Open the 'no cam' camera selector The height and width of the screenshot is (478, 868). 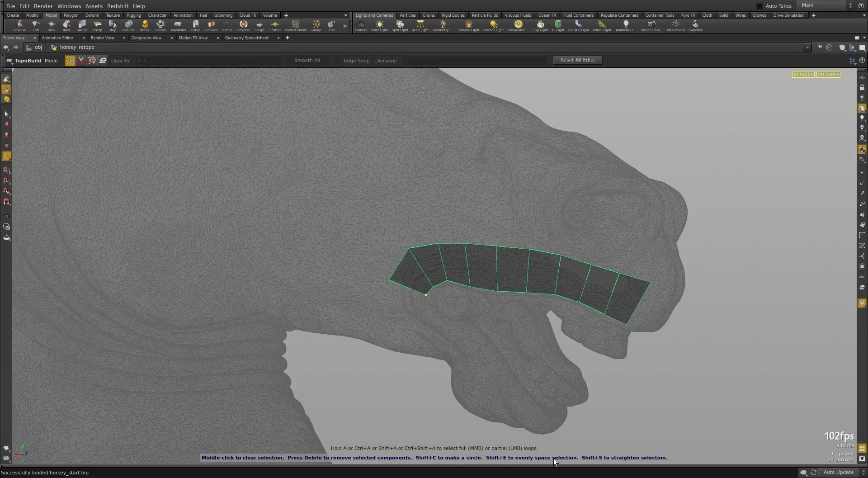[x=828, y=74]
